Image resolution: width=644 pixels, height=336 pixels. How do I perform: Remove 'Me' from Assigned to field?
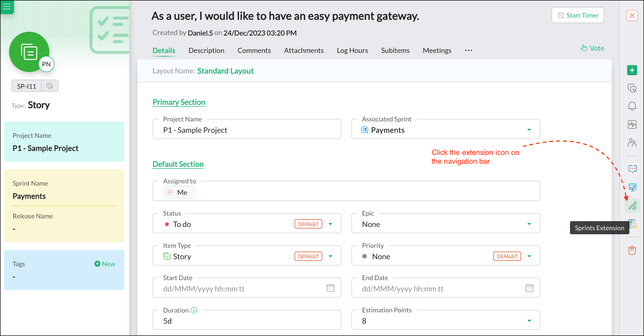pyautogui.click(x=170, y=192)
